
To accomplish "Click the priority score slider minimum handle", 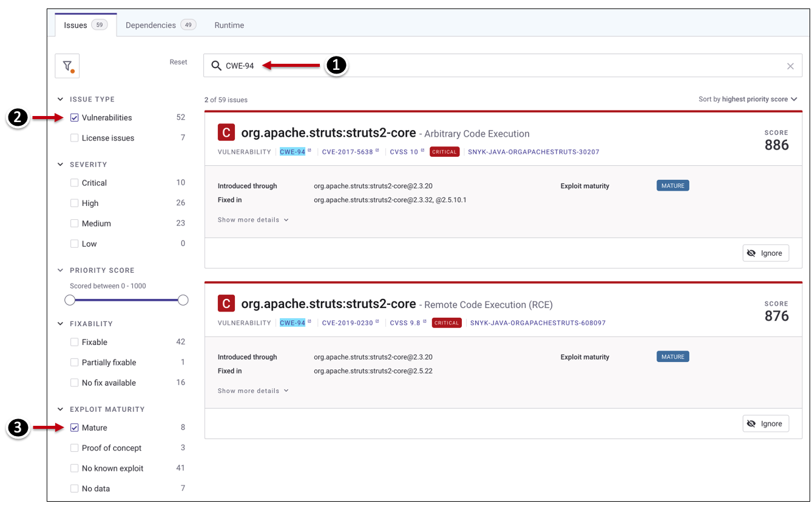I will [70, 300].
